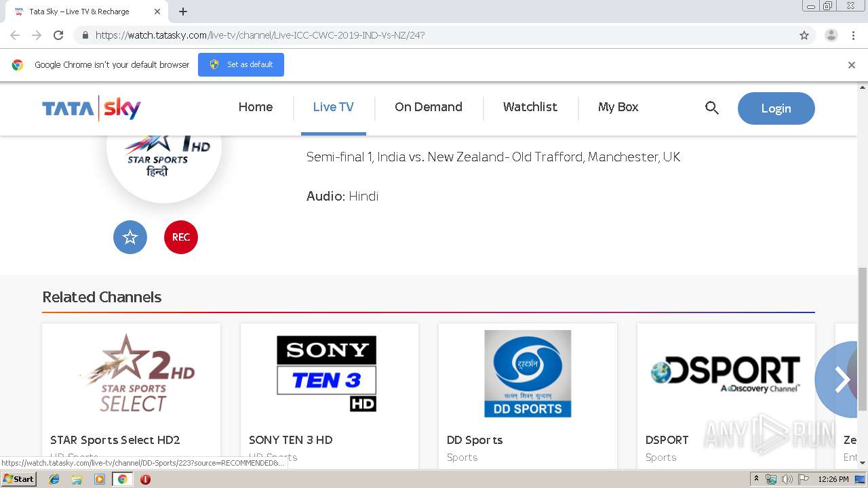Bookmark this page with the star icon

804,35
